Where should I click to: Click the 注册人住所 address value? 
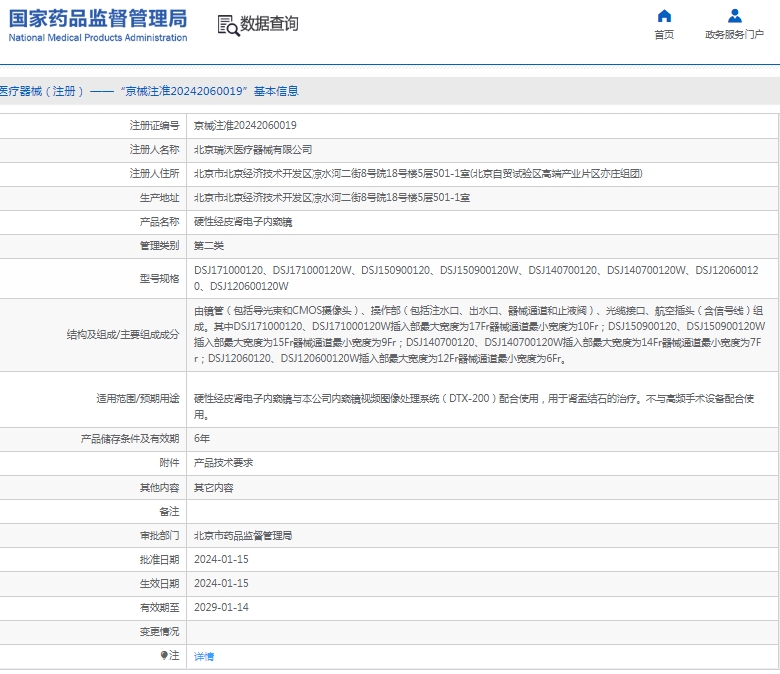[418, 174]
